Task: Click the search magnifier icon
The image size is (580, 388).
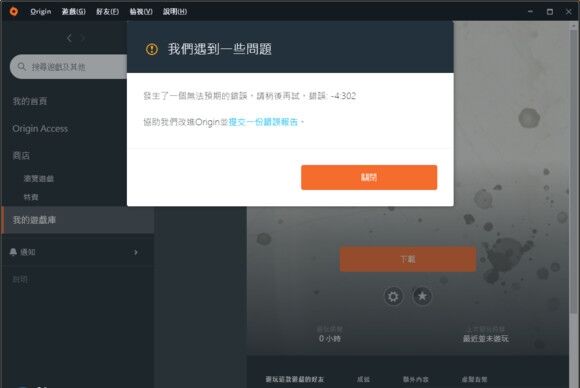Action: click(x=22, y=67)
